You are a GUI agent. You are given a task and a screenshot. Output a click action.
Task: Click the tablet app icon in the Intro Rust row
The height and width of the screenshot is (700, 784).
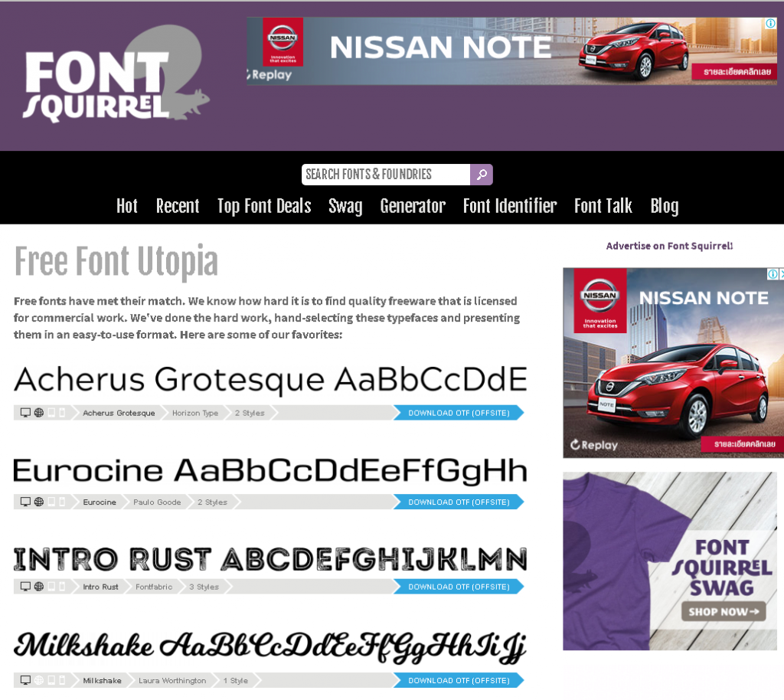(51, 586)
